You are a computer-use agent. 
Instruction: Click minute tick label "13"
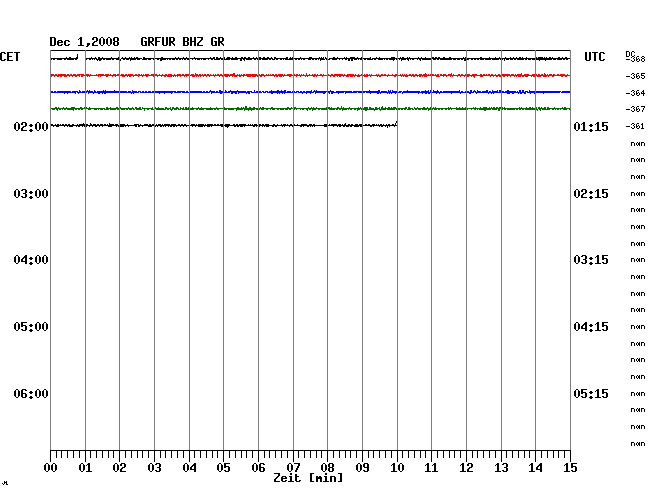click(x=501, y=468)
